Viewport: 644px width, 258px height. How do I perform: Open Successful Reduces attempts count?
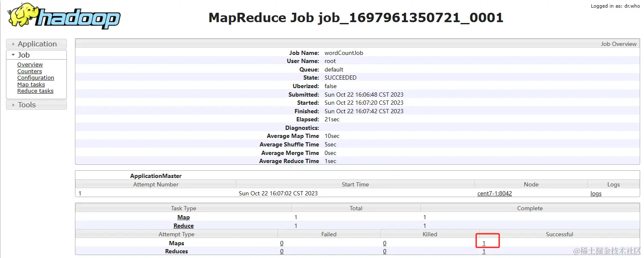pyautogui.click(x=484, y=252)
